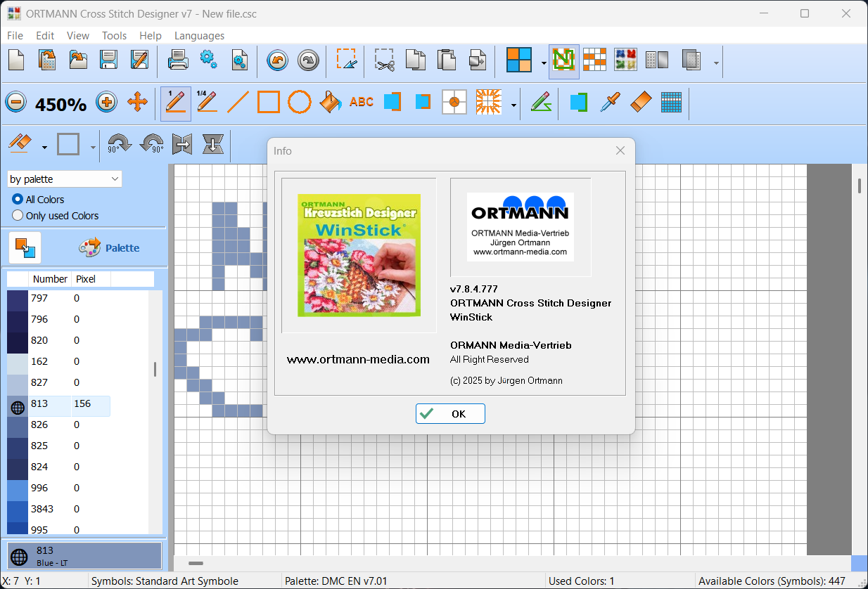
Task: Toggle the green N symbol view button
Action: (564, 61)
